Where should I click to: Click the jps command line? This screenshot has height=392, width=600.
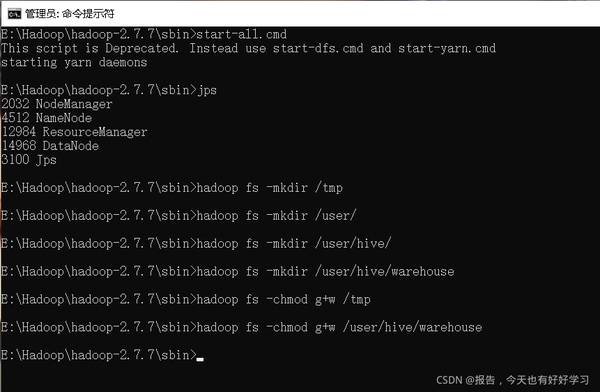pos(109,90)
